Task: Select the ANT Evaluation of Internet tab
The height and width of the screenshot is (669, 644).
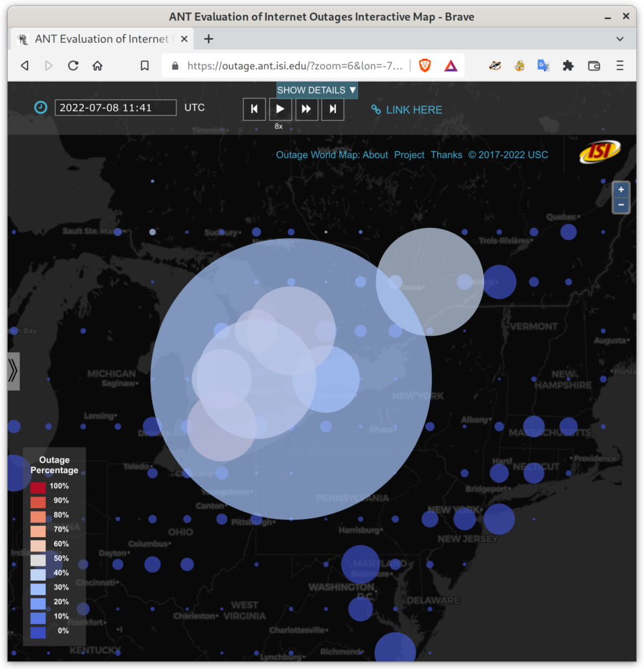Action: [x=102, y=39]
